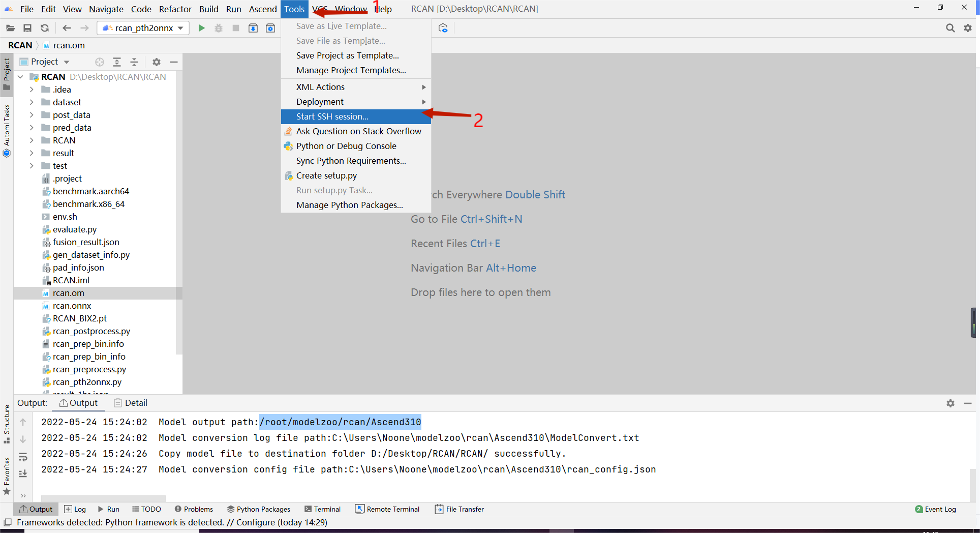This screenshot has height=533, width=980.
Task: Open the TODO tool window
Action: (146, 509)
